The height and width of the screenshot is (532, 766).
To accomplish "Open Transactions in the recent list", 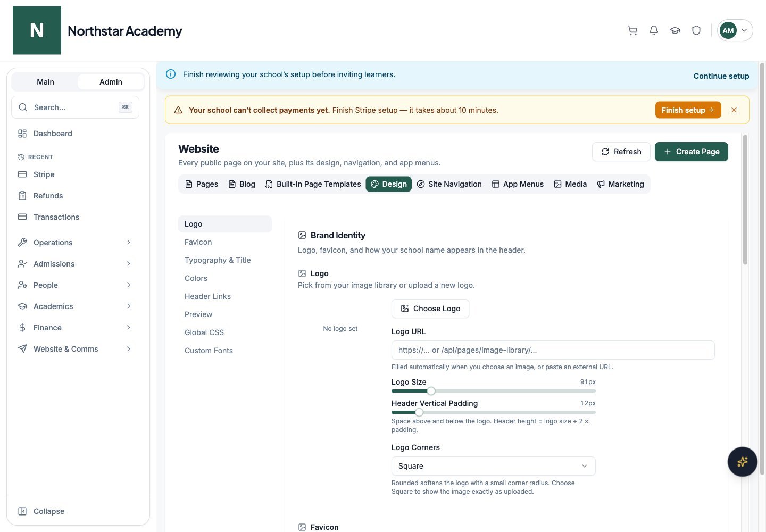I will (x=75, y=217).
